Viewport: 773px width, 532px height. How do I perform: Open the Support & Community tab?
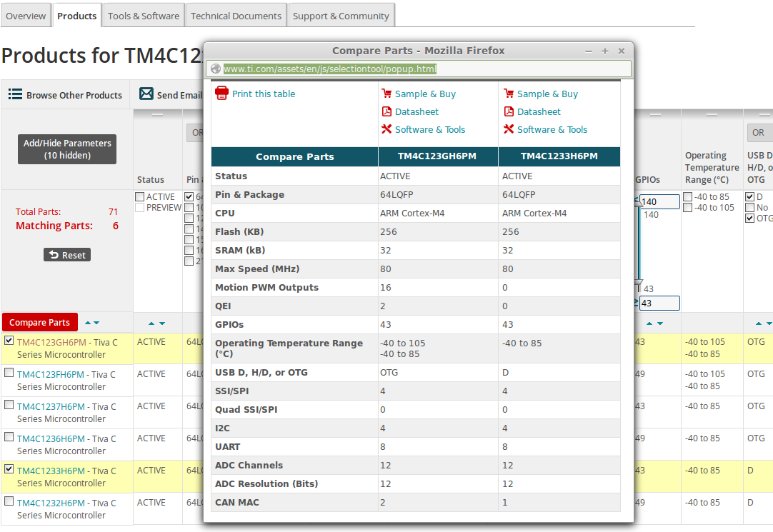pyautogui.click(x=341, y=16)
